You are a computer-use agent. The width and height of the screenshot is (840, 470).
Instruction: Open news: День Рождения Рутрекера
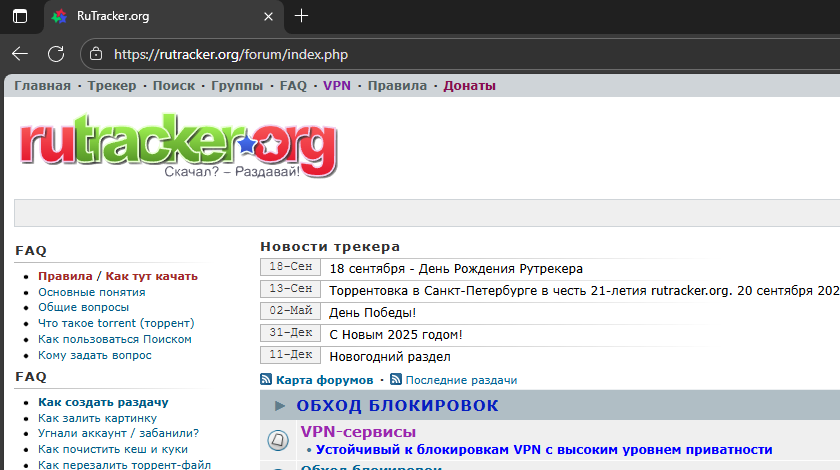456,268
